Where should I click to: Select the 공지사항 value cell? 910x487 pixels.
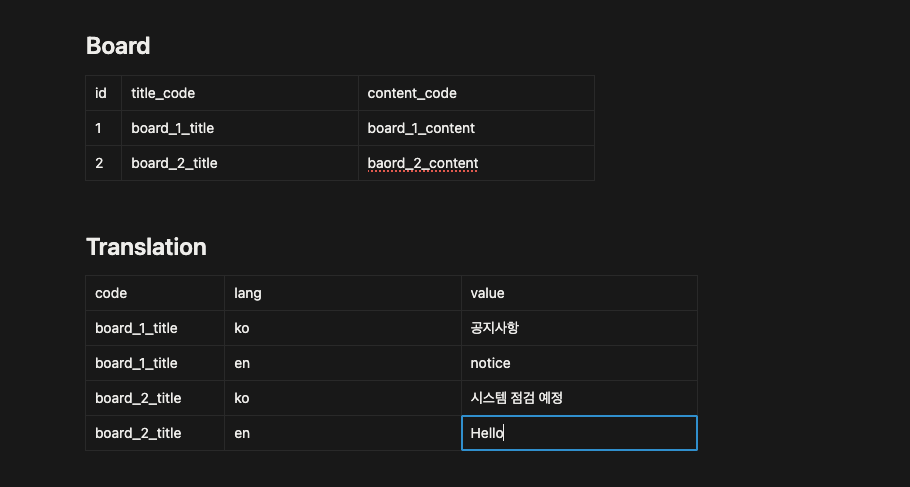(495, 328)
